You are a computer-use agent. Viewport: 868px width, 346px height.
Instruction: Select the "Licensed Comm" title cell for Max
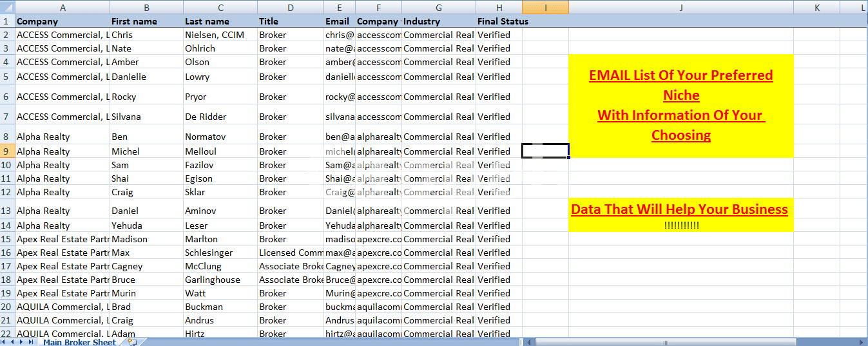coord(290,253)
